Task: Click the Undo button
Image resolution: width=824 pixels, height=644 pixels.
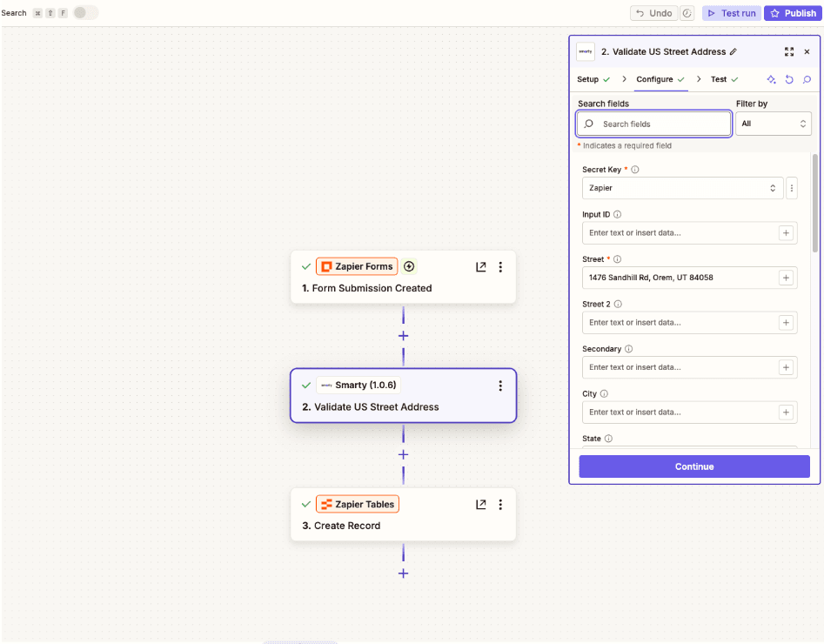Action: point(653,13)
